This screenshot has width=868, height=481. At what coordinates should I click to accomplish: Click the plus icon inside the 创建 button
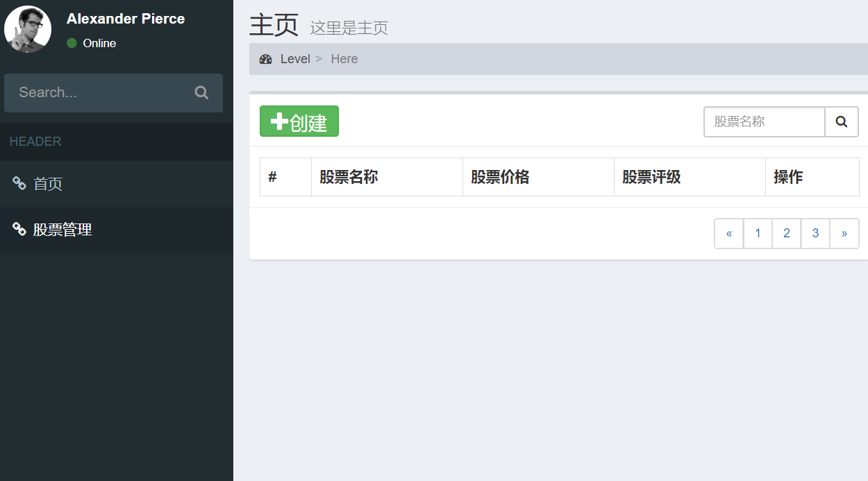click(x=278, y=121)
